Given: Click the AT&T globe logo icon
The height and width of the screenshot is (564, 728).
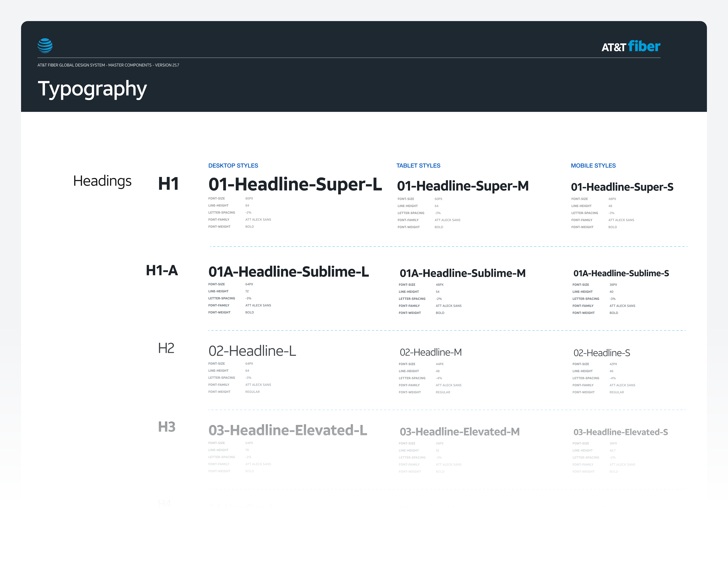Looking at the screenshot, I should 45,46.
